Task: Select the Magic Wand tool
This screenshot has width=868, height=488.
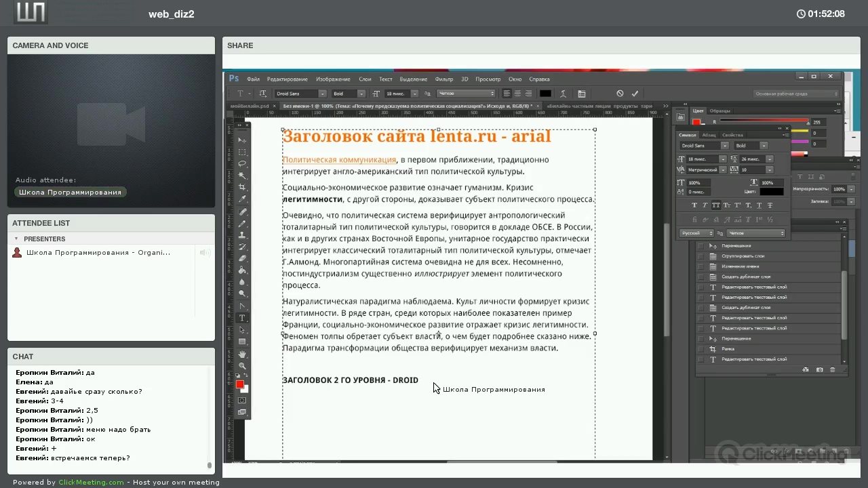Action: coord(242,176)
